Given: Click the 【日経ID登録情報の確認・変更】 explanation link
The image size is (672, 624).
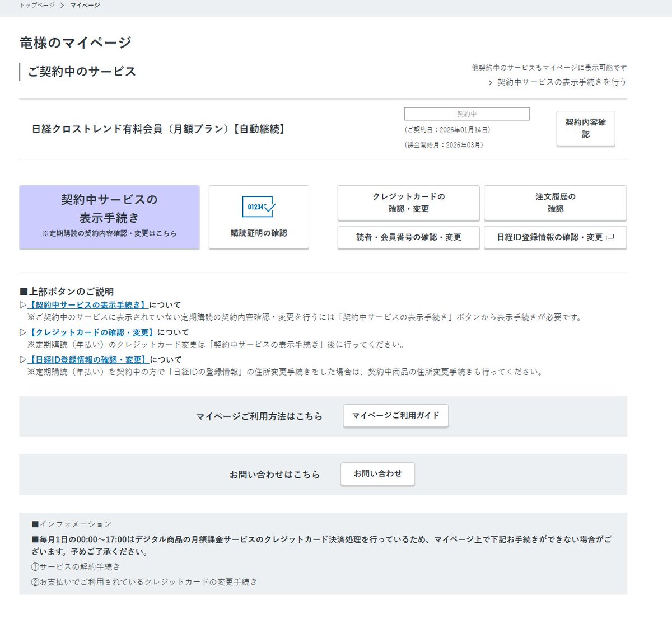Looking at the screenshot, I should point(88,360).
